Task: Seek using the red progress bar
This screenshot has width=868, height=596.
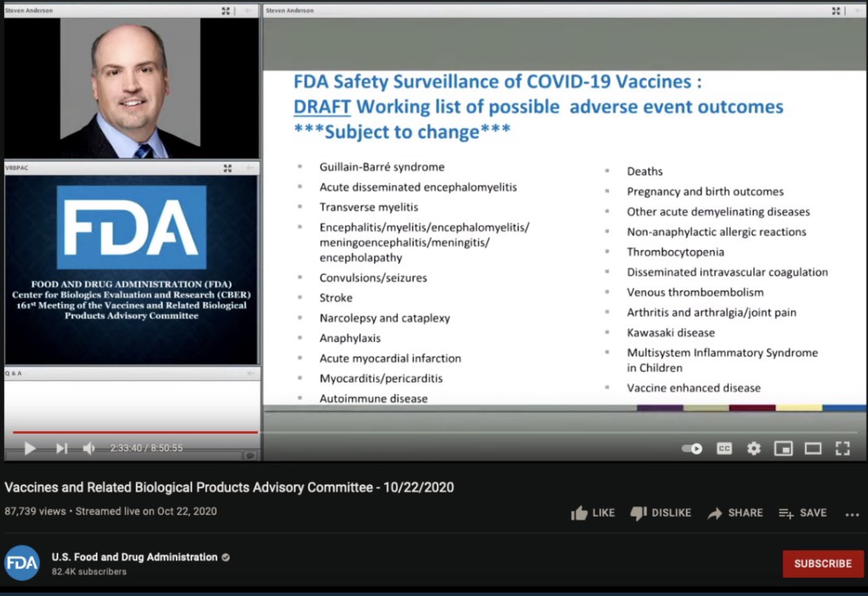Action: click(135, 432)
